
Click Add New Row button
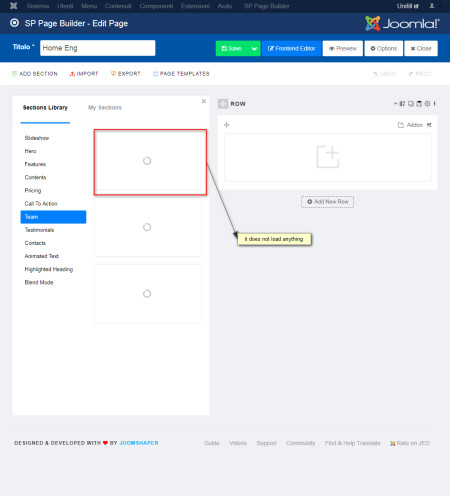pos(327,202)
